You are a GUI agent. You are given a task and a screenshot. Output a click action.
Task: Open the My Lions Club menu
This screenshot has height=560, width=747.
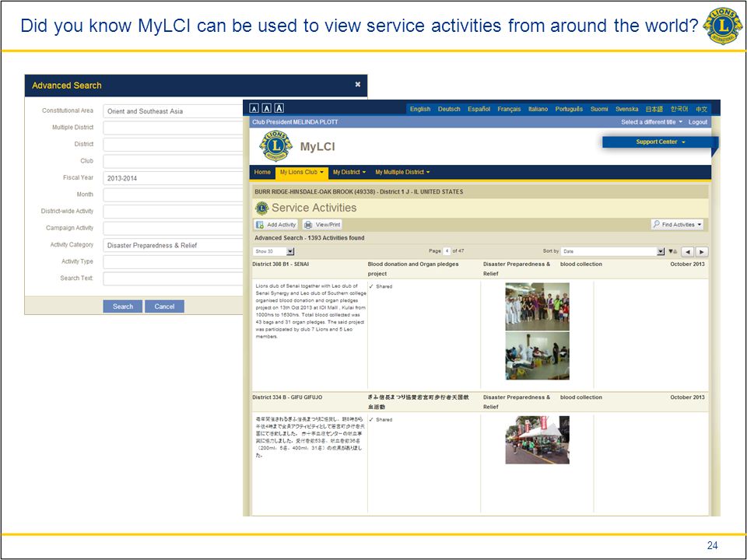click(302, 172)
